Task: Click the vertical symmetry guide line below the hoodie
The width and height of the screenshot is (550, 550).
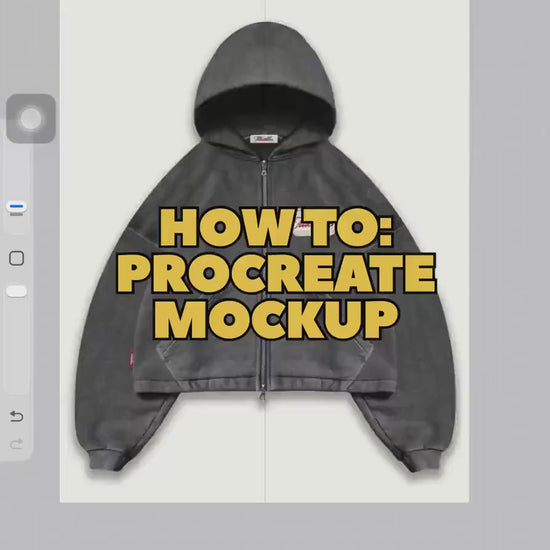Action: tap(265, 452)
